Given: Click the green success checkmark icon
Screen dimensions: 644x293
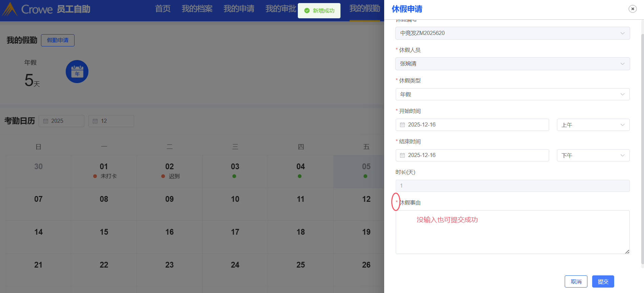Looking at the screenshot, I should [307, 11].
